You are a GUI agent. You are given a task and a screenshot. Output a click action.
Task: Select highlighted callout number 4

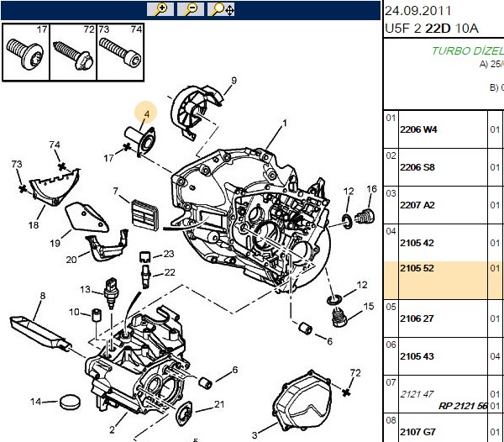pos(146,114)
